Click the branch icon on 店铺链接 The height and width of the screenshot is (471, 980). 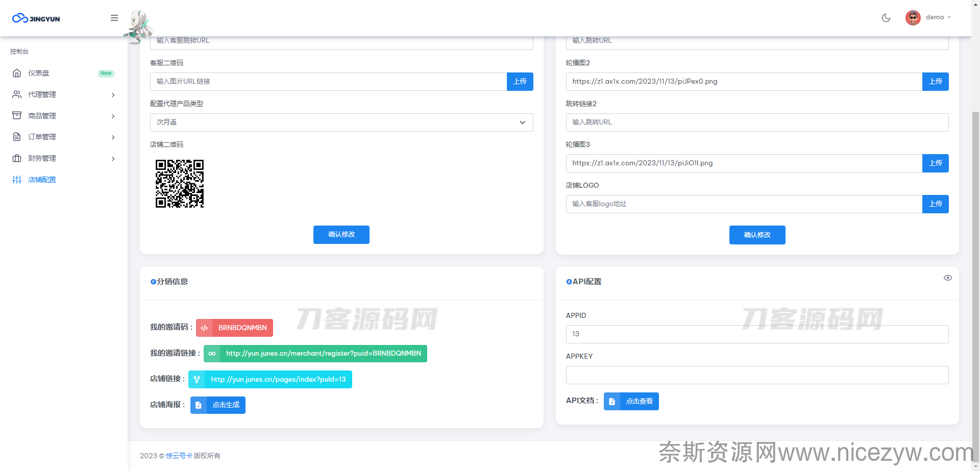[197, 380]
